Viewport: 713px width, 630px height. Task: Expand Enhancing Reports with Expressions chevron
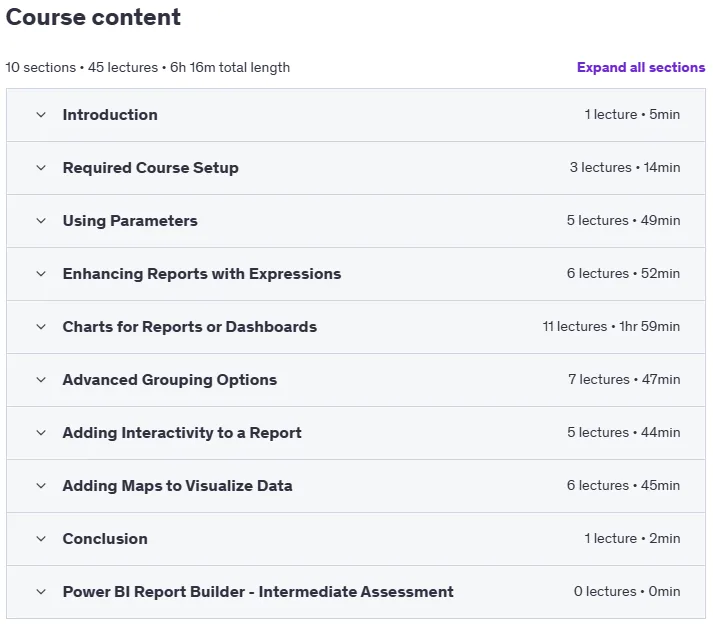point(41,274)
